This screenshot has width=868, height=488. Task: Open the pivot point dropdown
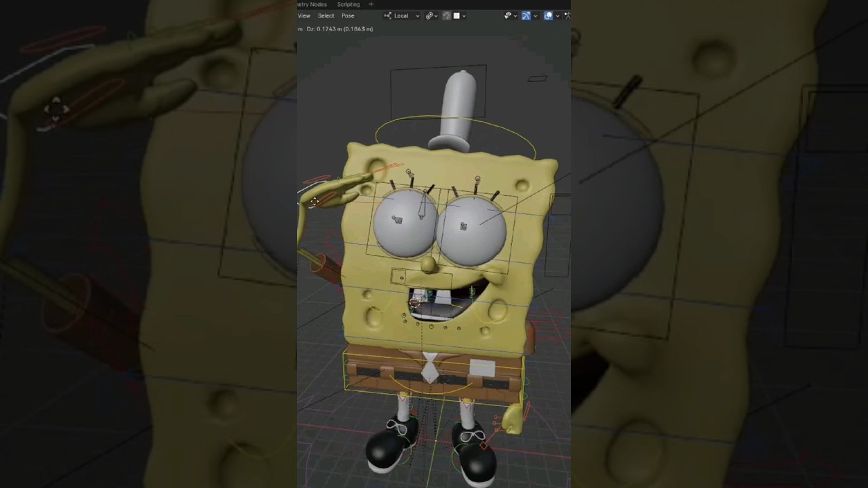click(431, 16)
